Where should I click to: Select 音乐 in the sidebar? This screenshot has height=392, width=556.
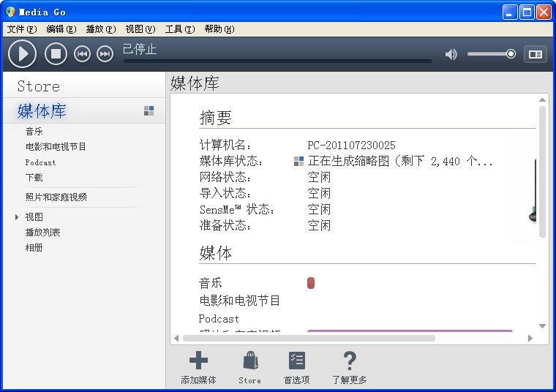click(x=34, y=132)
